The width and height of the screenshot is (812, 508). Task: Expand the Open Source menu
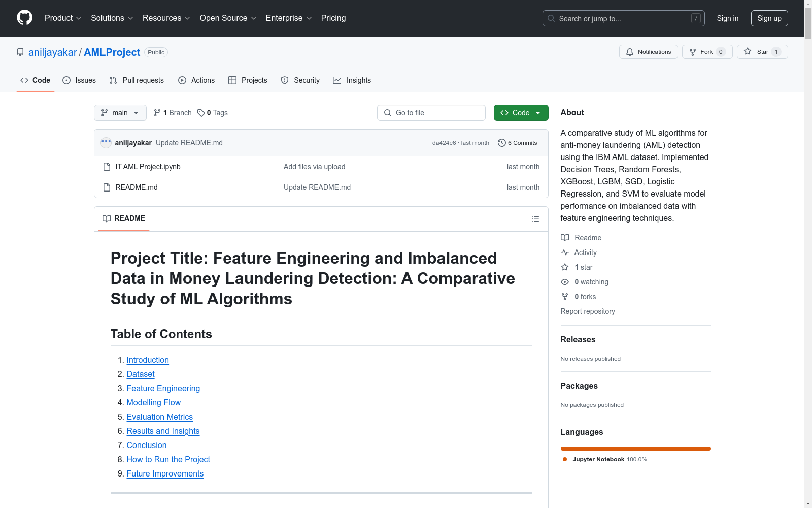(x=228, y=18)
